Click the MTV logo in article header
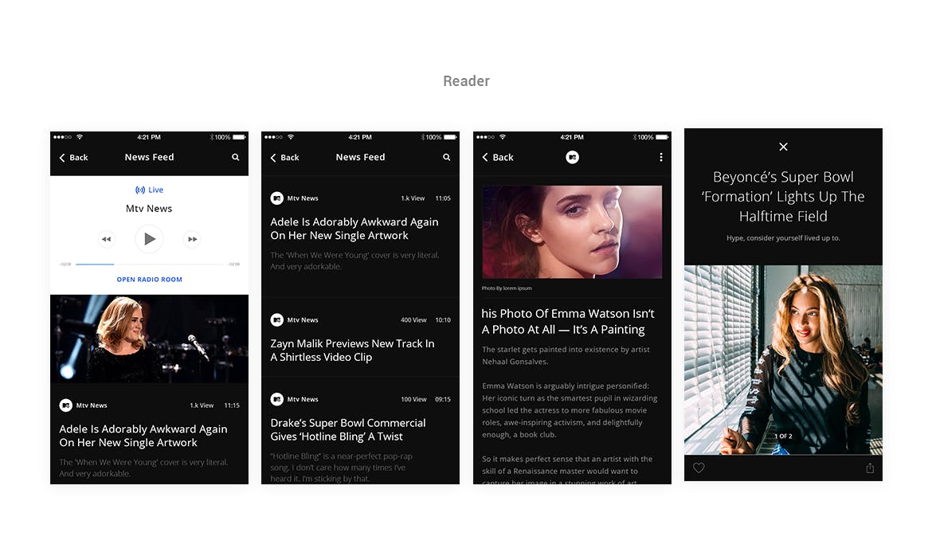The image size is (932, 560). [572, 158]
